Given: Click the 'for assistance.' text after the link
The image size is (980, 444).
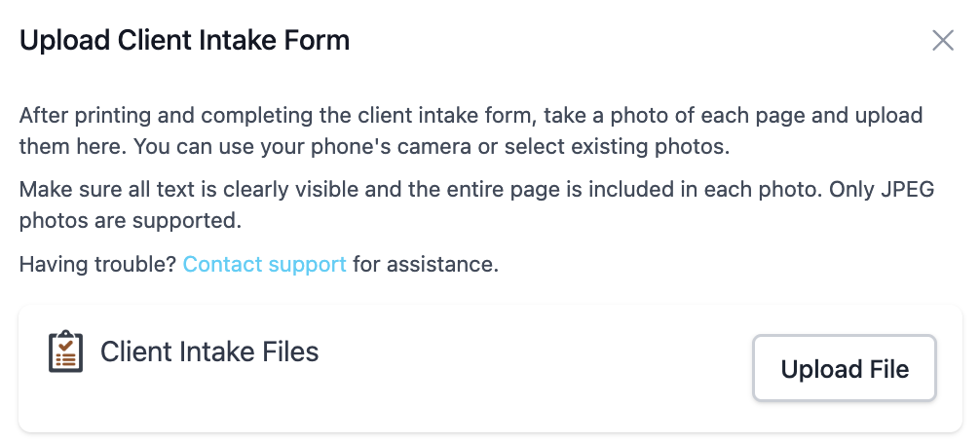Looking at the screenshot, I should [x=426, y=264].
